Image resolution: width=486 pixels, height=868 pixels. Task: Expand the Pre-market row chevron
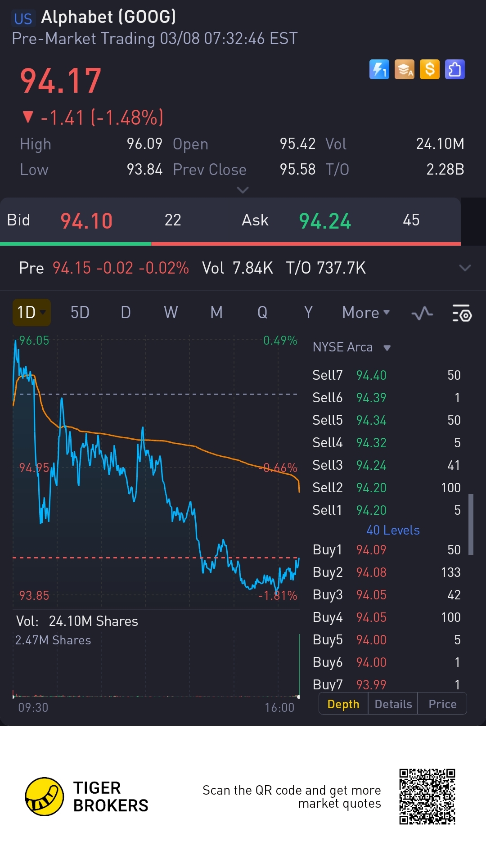(465, 268)
